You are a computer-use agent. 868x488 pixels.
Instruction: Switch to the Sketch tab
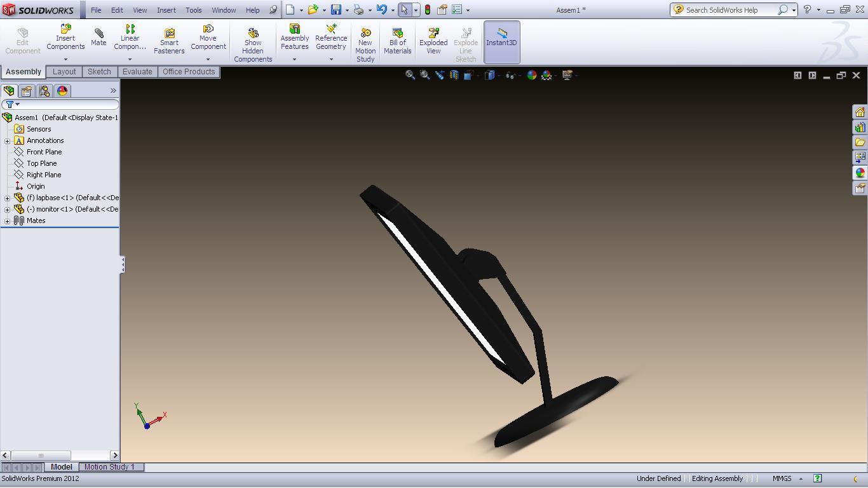coord(99,72)
